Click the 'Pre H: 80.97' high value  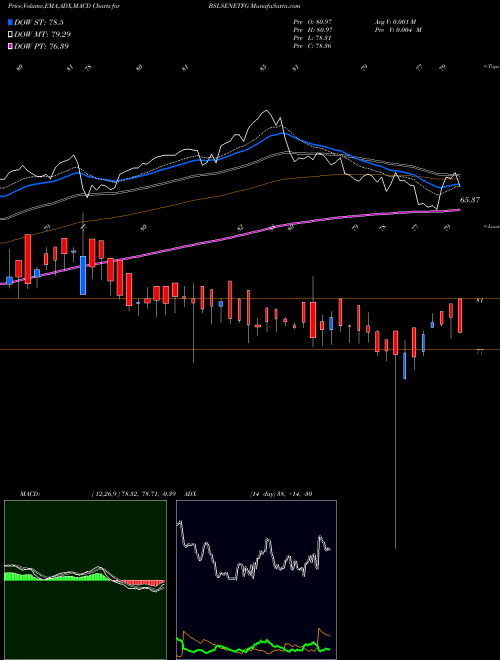pyautogui.click(x=313, y=30)
